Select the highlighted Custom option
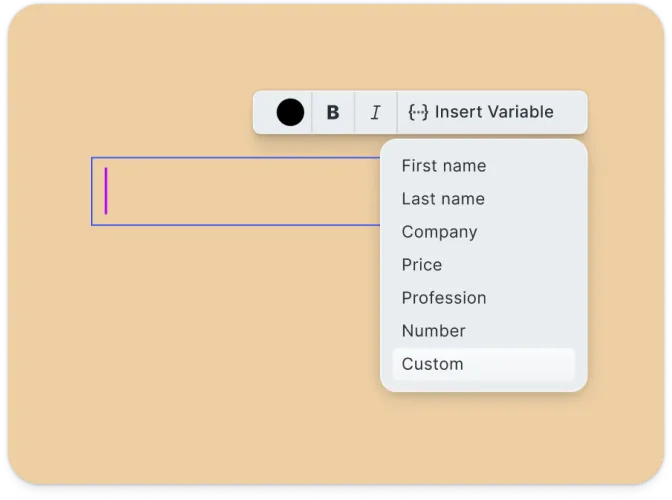The width and height of the screenshot is (672, 500). pos(483,364)
